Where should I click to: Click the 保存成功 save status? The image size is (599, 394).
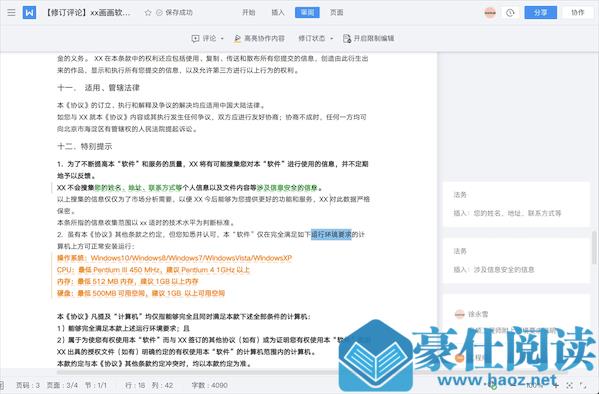(x=175, y=13)
